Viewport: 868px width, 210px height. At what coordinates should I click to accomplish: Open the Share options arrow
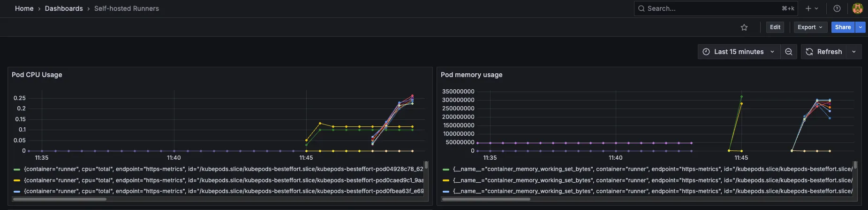pos(860,27)
